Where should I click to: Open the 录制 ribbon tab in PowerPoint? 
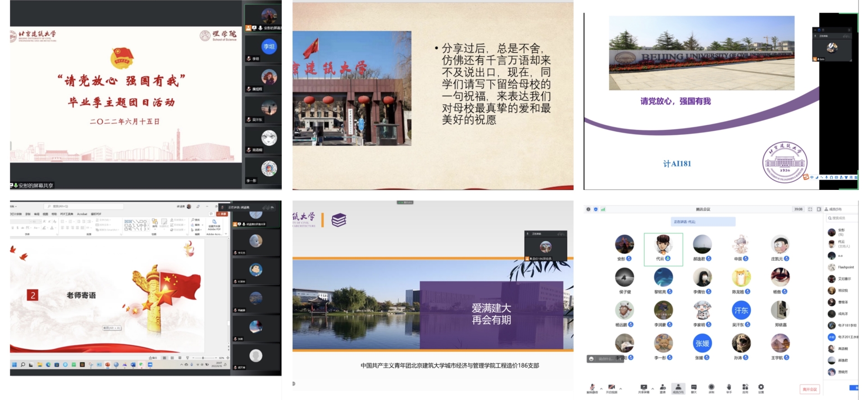point(28,214)
